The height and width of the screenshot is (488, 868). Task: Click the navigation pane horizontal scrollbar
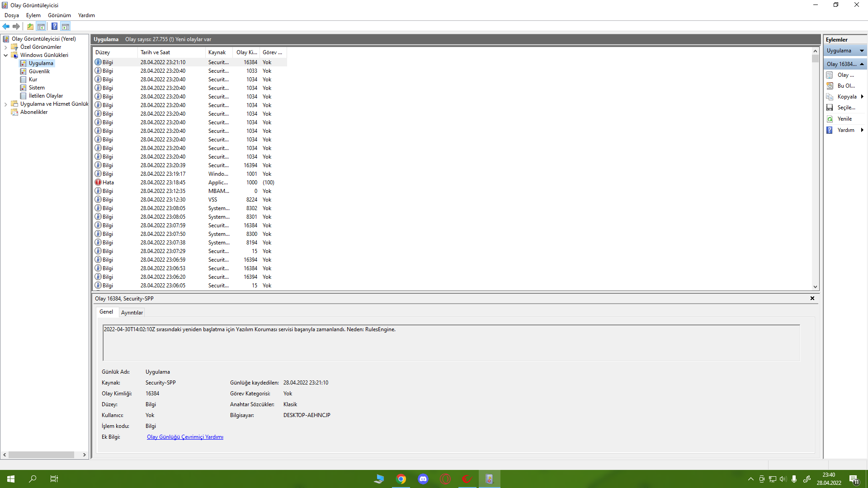click(x=41, y=455)
